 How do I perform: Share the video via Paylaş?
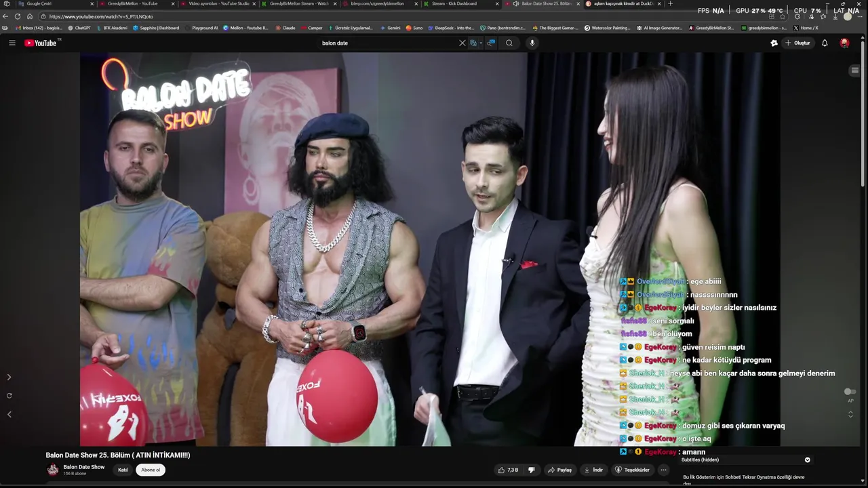[x=560, y=470]
